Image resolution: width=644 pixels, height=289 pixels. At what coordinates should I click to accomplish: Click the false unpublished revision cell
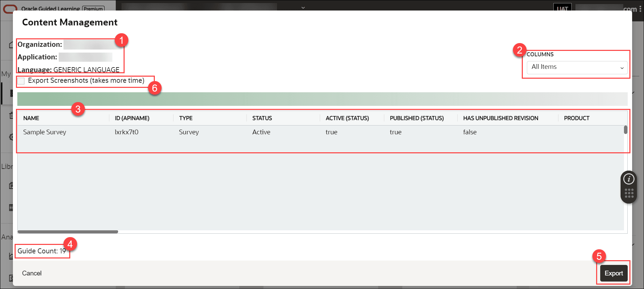pyautogui.click(x=470, y=132)
